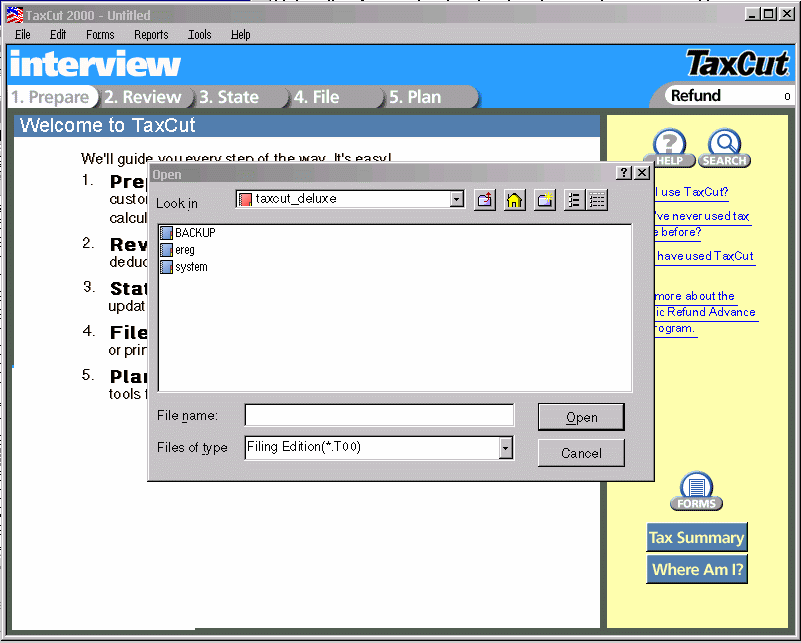Click the Where Am I? button
Viewport: 801px width, 643px height.
[x=697, y=569]
